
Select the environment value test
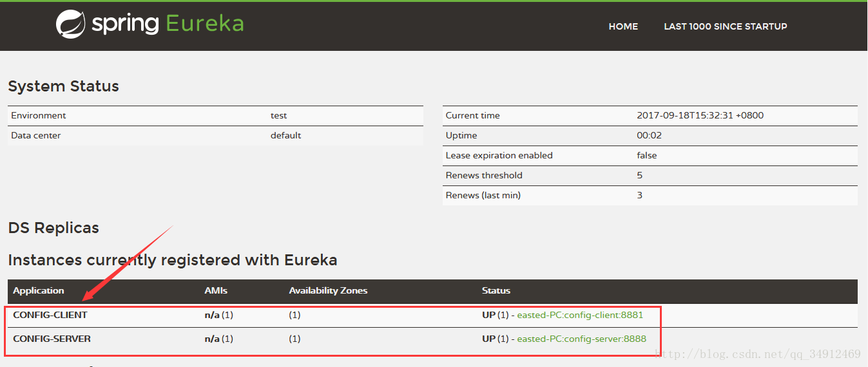coord(278,115)
